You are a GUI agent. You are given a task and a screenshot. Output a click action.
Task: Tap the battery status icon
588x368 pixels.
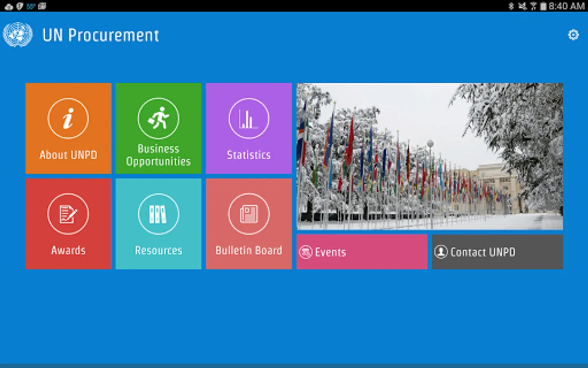click(x=543, y=6)
